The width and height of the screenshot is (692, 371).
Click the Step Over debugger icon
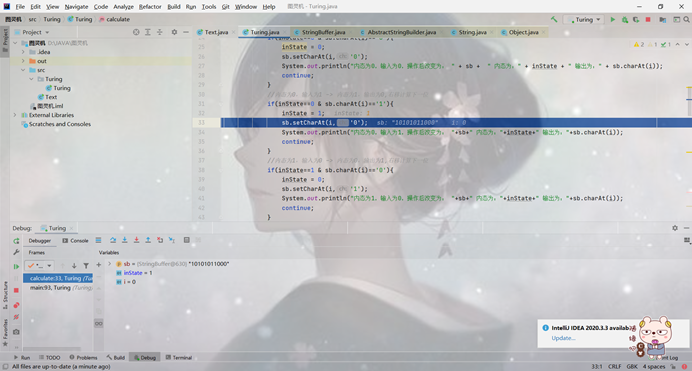pyautogui.click(x=113, y=240)
